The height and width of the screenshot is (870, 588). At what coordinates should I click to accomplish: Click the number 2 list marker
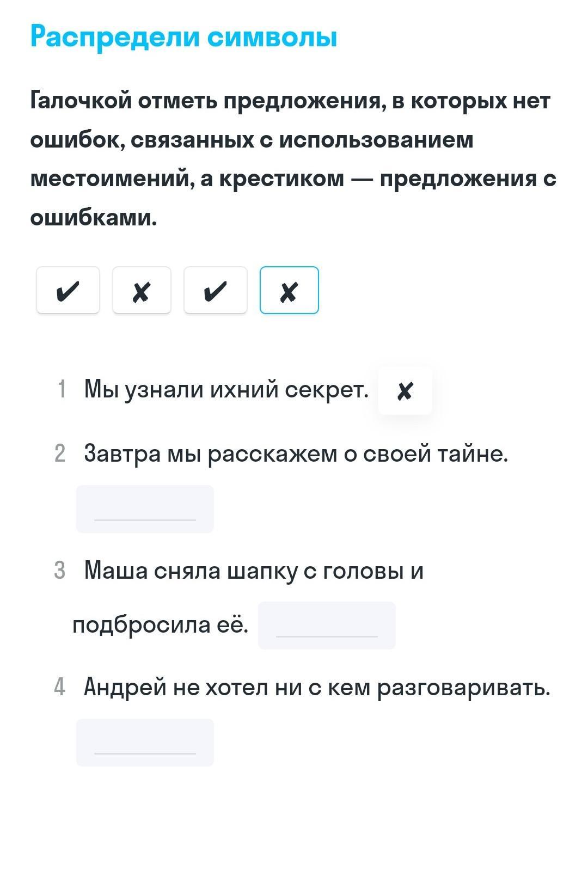click(60, 454)
